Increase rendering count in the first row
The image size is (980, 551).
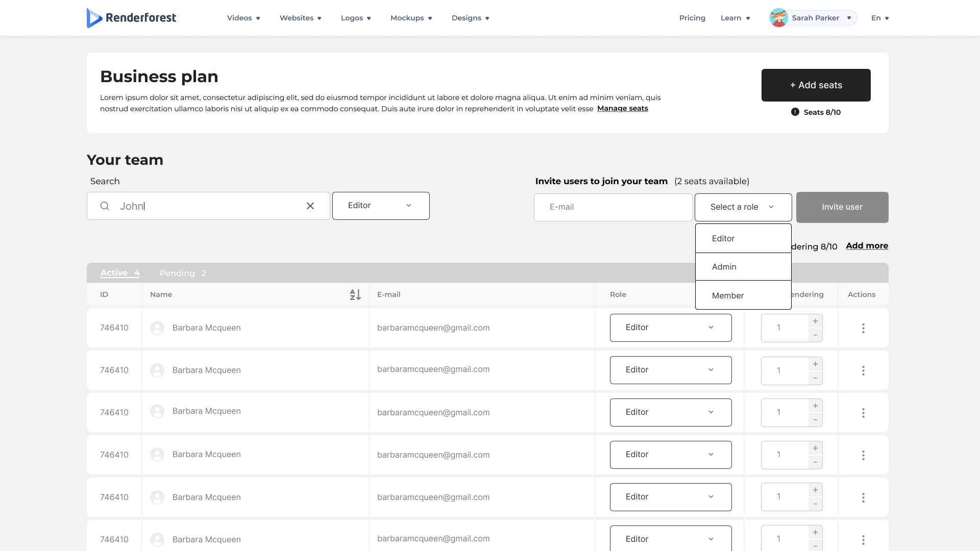815,321
